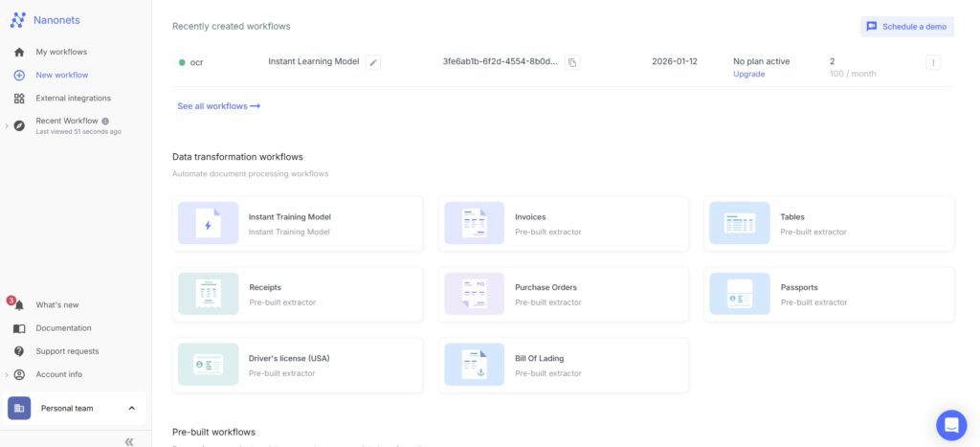Click Schedule a demo button
Screen dimensions: 980x447
[x=907, y=27]
